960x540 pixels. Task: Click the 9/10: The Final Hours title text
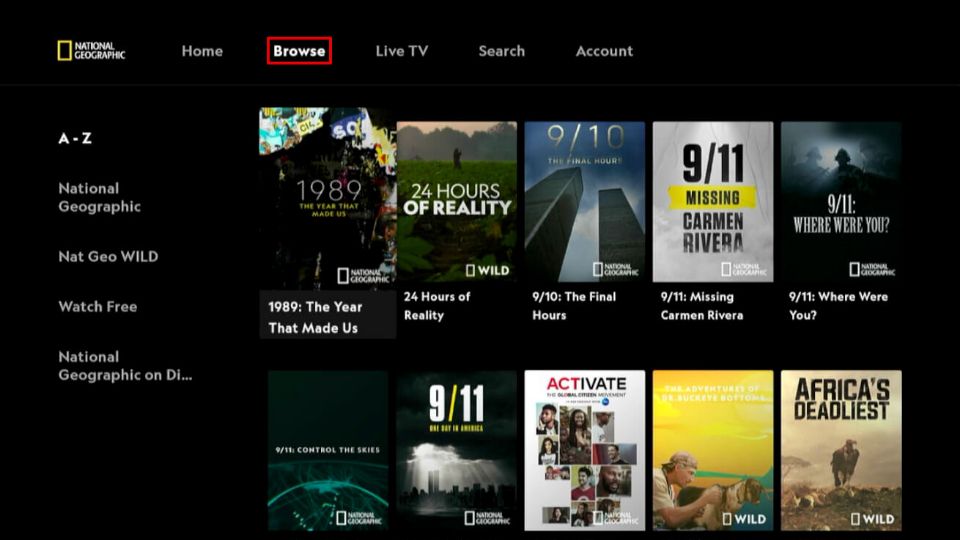[x=574, y=306]
